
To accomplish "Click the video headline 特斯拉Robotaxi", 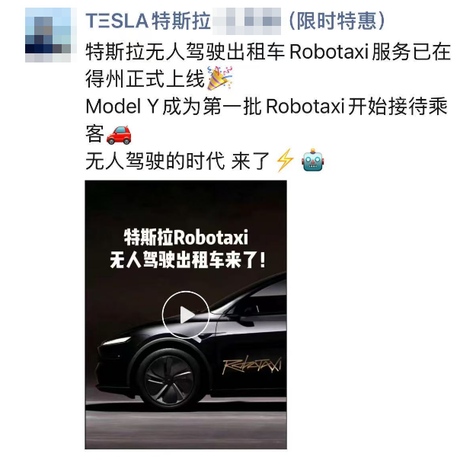I will [x=186, y=237].
